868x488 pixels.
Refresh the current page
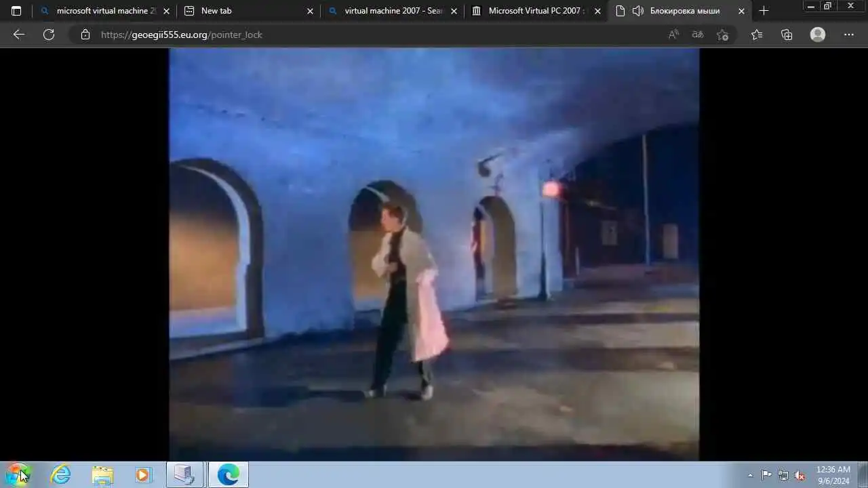49,35
